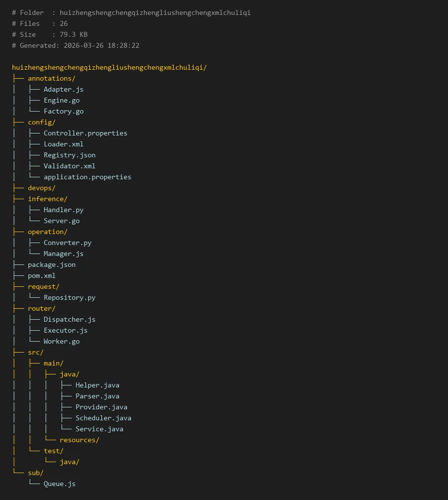
Task: Expand the config/ folder
Action: click(41, 122)
